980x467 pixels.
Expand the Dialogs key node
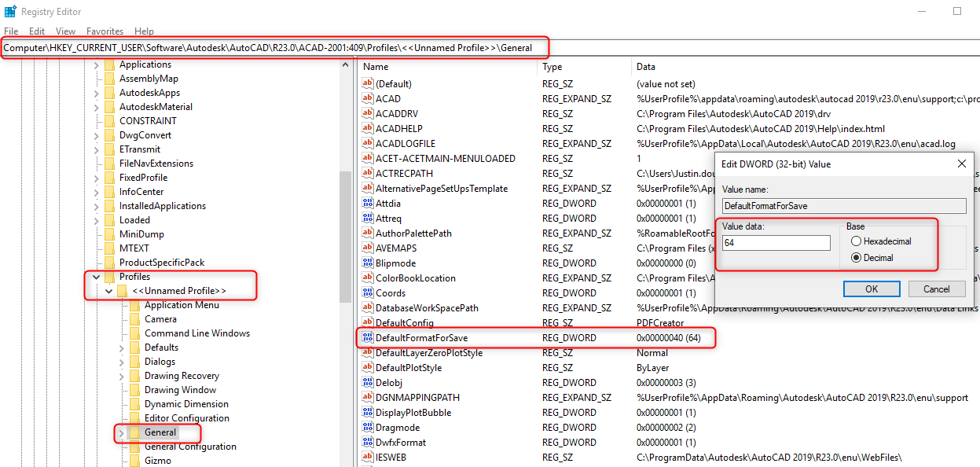pyautogui.click(x=121, y=362)
